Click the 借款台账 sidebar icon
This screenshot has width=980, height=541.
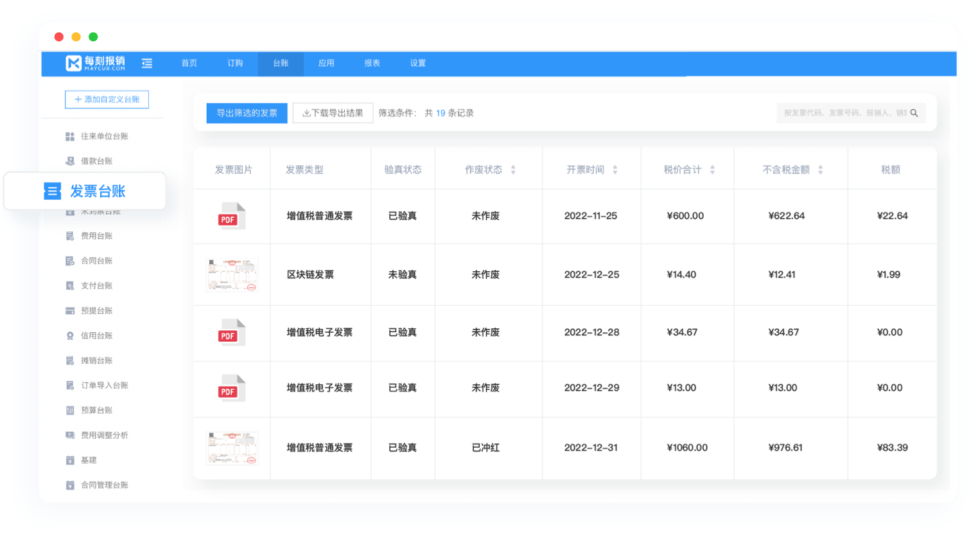(70, 161)
